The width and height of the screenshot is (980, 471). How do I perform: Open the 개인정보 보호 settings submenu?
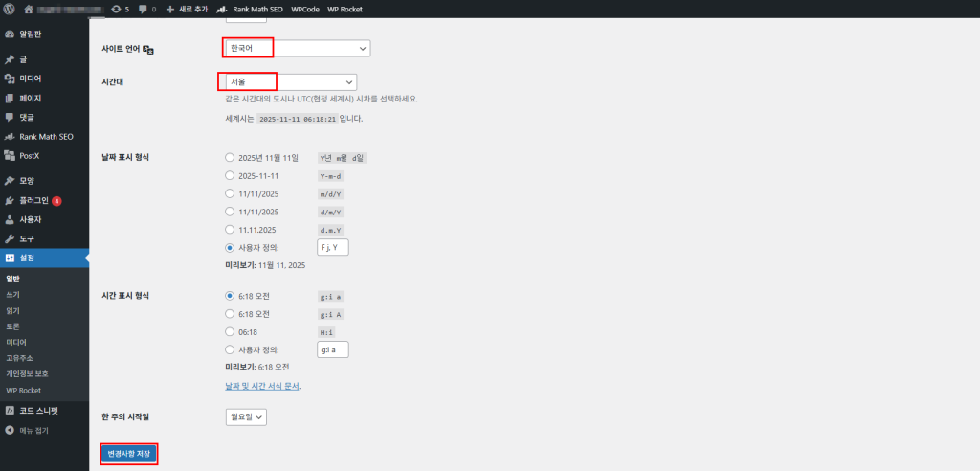point(27,374)
